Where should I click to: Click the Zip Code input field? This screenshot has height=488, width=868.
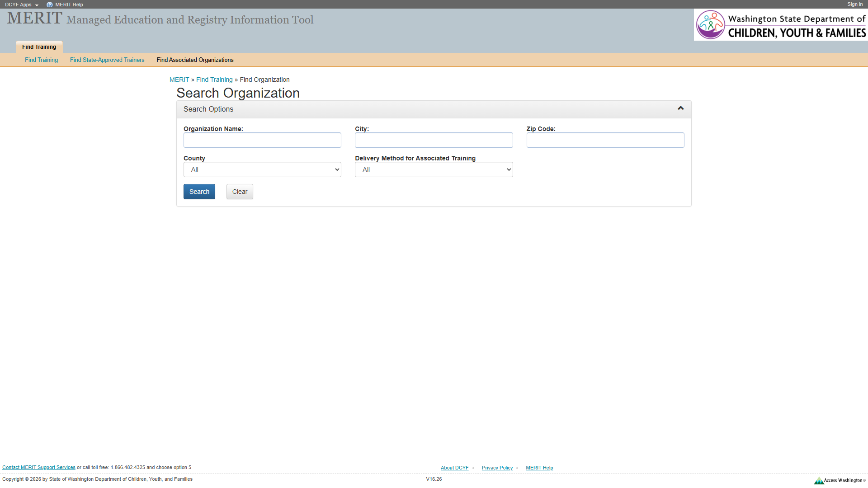coord(605,140)
